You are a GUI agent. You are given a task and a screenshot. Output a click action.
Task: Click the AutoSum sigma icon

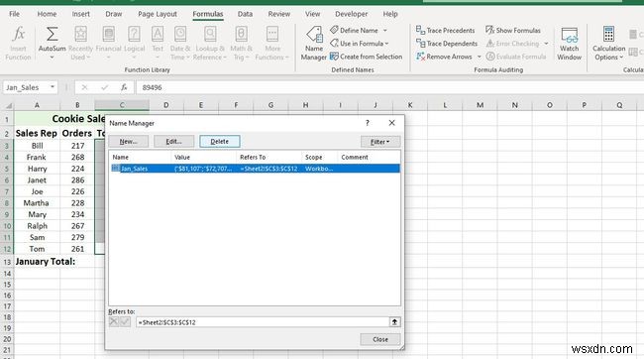click(52, 34)
